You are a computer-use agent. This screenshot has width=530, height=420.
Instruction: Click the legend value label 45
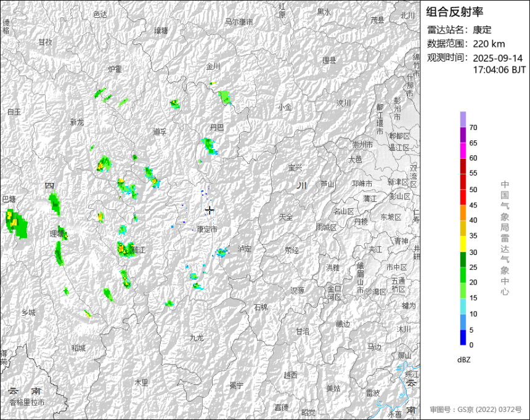(x=473, y=205)
